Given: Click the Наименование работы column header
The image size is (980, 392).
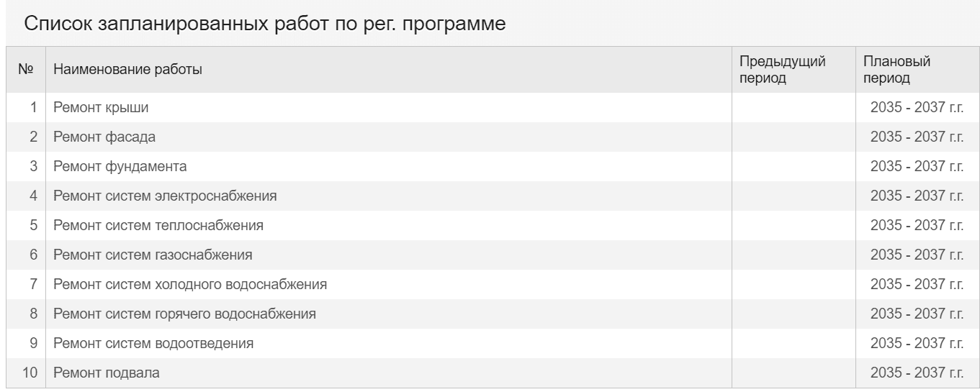Looking at the screenshot, I should (127, 70).
